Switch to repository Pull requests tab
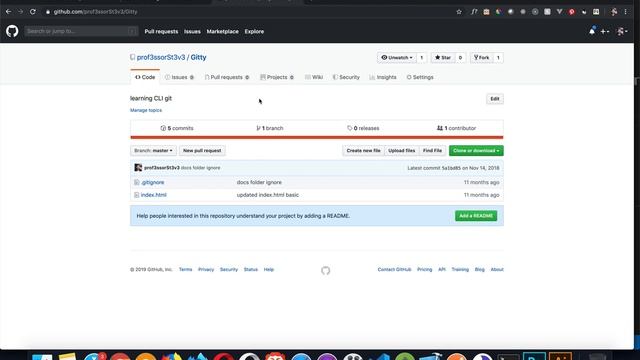 tap(227, 77)
